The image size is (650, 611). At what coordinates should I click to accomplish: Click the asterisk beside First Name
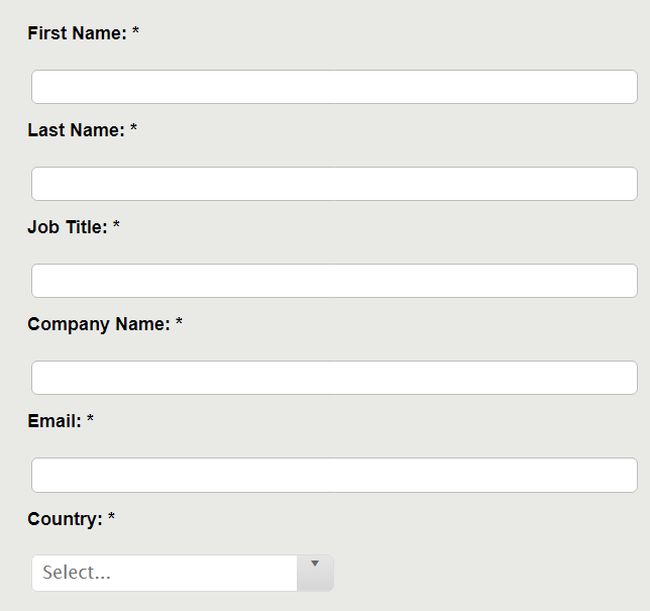click(x=136, y=32)
